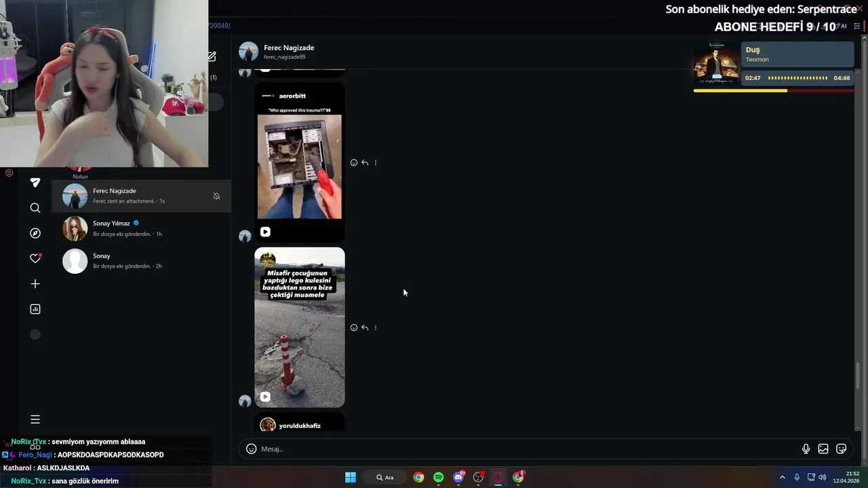This screenshot has height=488, width=868.
Task: Expand hidden system tray icons chevron
Action: [x=782, y=477]
